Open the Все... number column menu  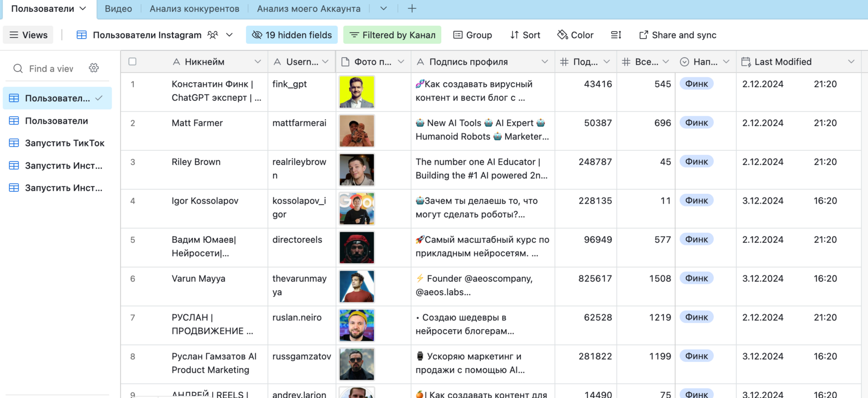665,62
